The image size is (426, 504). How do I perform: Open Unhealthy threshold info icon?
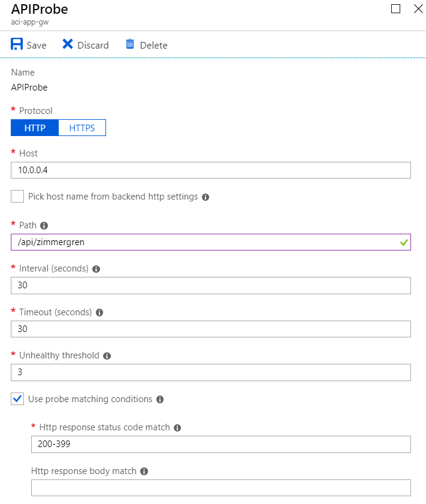[107, 355]
